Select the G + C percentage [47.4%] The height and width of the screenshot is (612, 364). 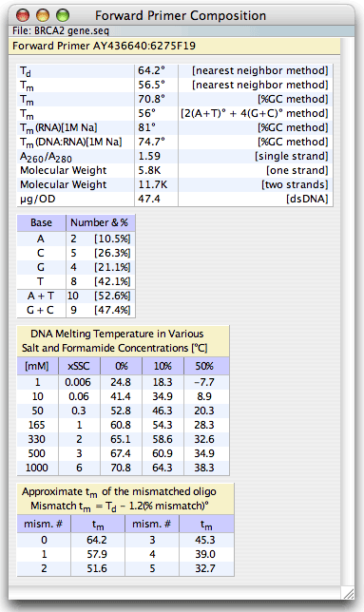[112, 310]
